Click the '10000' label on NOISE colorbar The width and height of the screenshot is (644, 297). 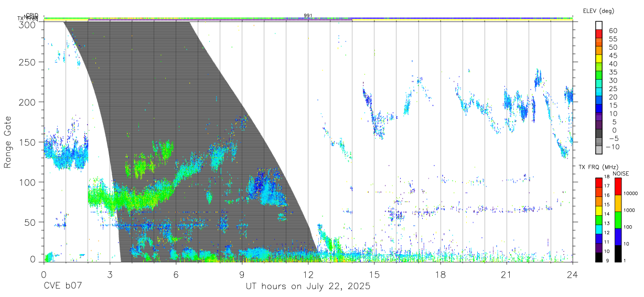pos(631,193)
